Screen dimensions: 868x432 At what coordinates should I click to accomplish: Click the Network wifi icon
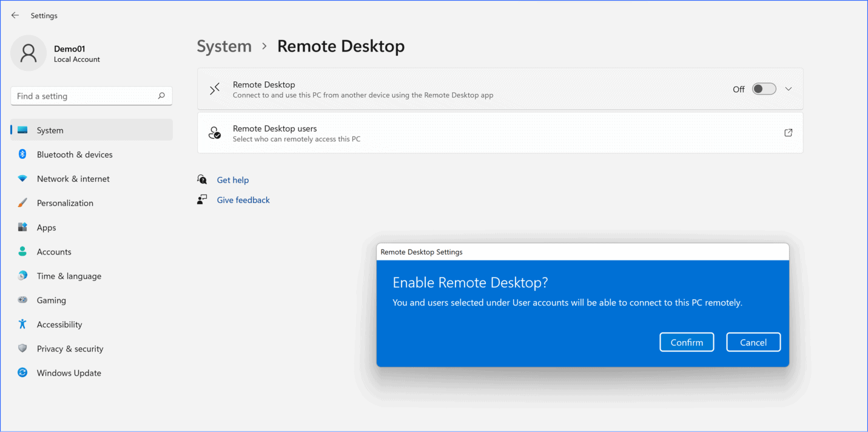(x=22, y=179)
